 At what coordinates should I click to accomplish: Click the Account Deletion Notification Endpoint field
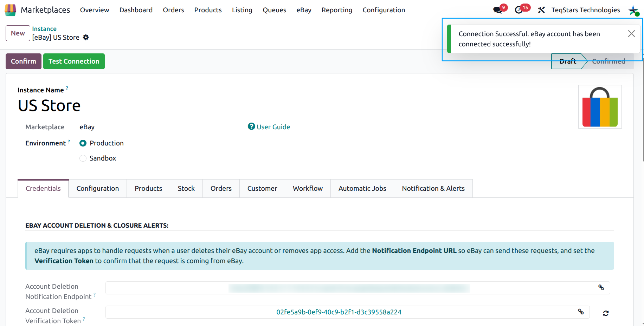pos(358,288)
